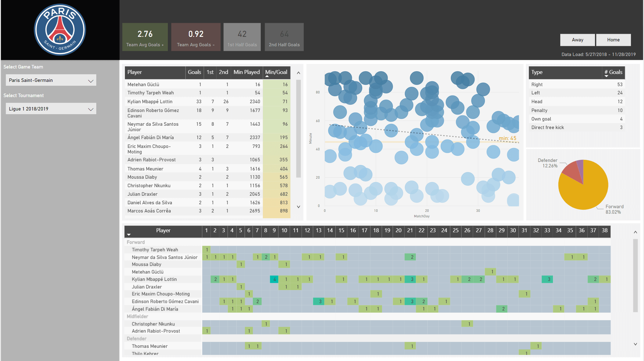Click Christopher Nkunku in the matrix

(153, 324)
